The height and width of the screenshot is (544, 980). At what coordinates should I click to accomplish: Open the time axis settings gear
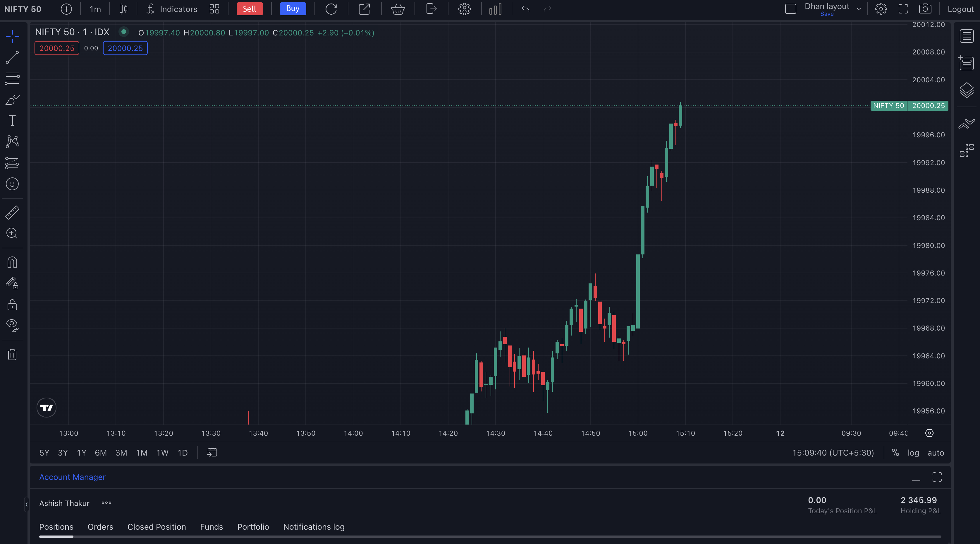click(929, 433)
